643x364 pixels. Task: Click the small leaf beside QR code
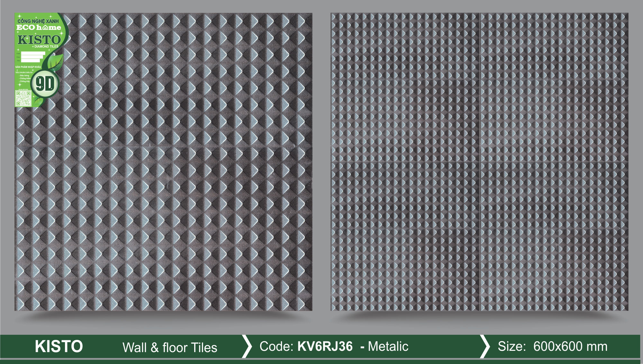[x=38, y=102]
